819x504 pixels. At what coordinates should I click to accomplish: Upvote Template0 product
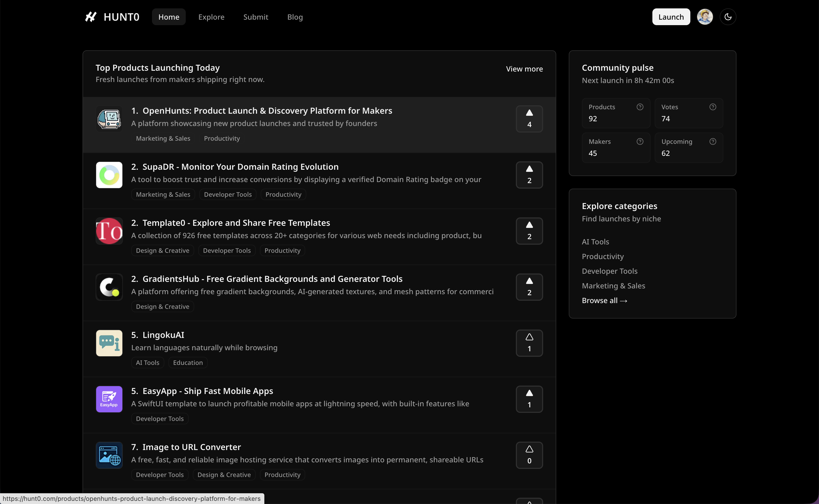[x=529, y=231]
